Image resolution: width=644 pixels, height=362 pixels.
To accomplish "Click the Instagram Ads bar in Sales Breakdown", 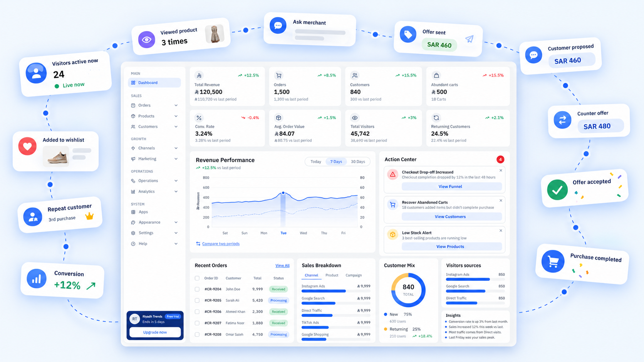I will click(336, 291).
